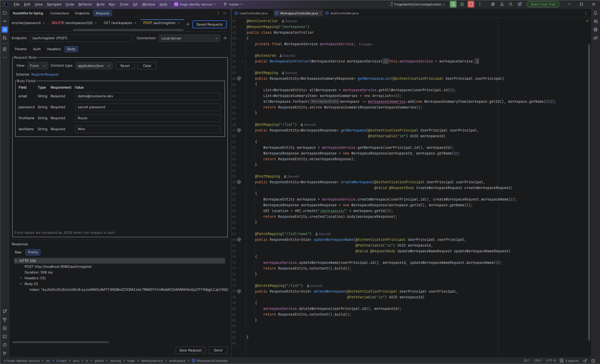Image resolution: width=600 pixels, height=364 pixels.
Task: Click the Start Free Trial button
Action: tap(543, 4)
